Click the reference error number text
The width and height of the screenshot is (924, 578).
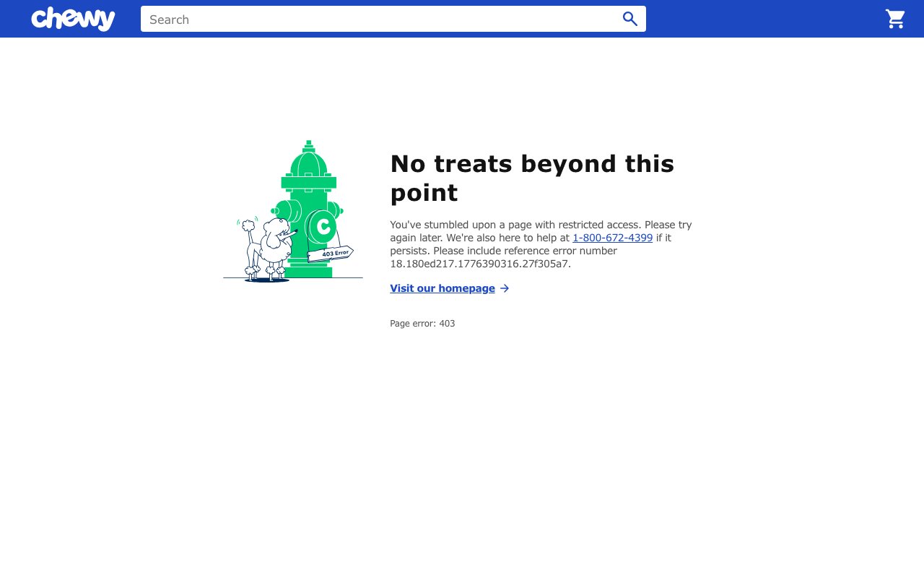tap(480, 264)
